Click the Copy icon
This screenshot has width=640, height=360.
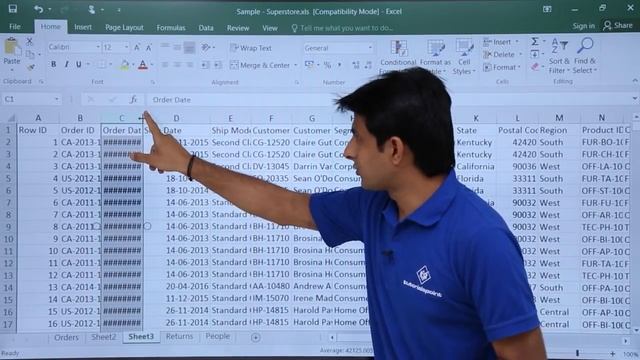tap(30, 54)
